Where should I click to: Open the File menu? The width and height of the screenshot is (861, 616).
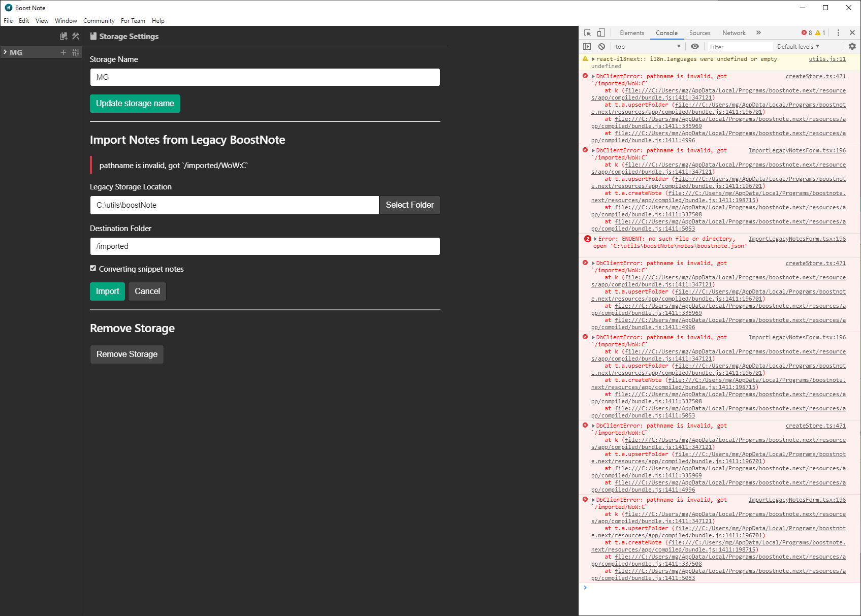pos(8,21)
